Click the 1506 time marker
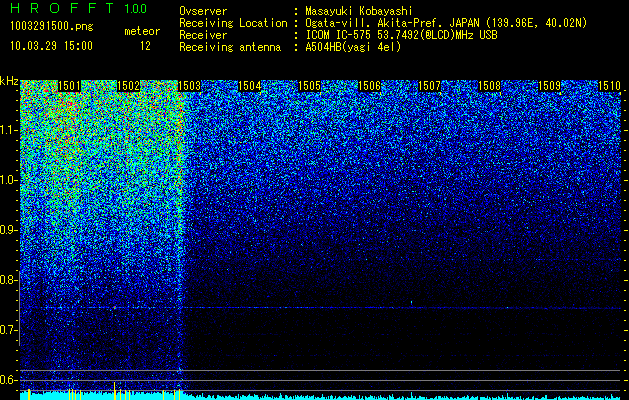The width and height of the screenshot is (629, 400). [369, 86]
